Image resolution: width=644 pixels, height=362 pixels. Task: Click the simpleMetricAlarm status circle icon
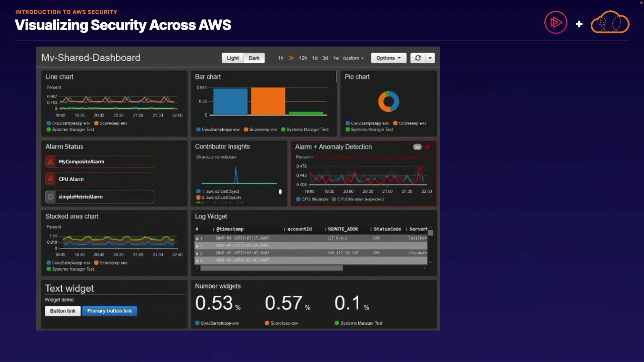51,197
